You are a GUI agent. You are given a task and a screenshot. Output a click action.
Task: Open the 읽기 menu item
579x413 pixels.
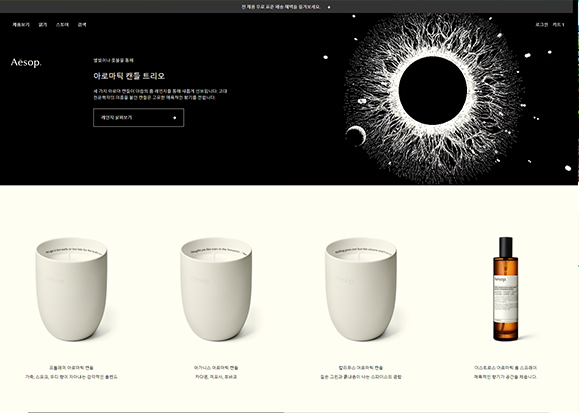point(42,25)
